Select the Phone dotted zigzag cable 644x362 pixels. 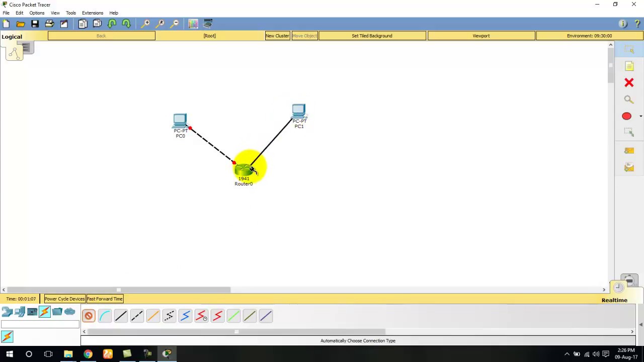point(169,316)
